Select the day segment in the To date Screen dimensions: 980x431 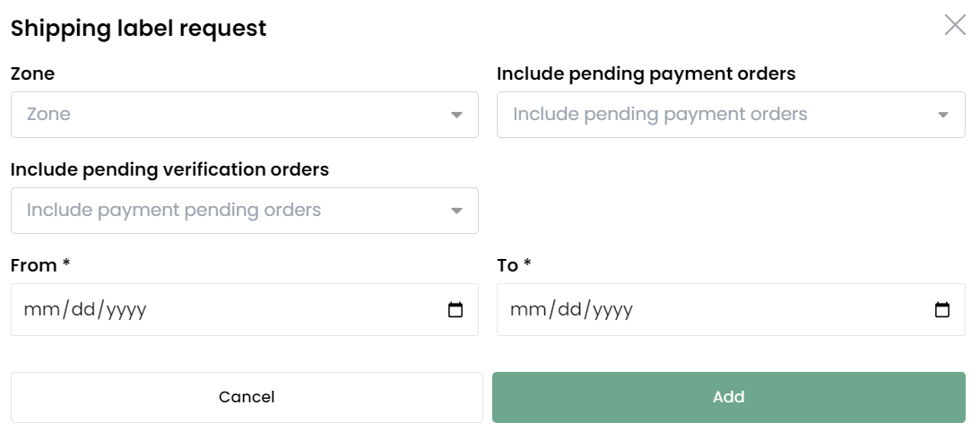568,309
